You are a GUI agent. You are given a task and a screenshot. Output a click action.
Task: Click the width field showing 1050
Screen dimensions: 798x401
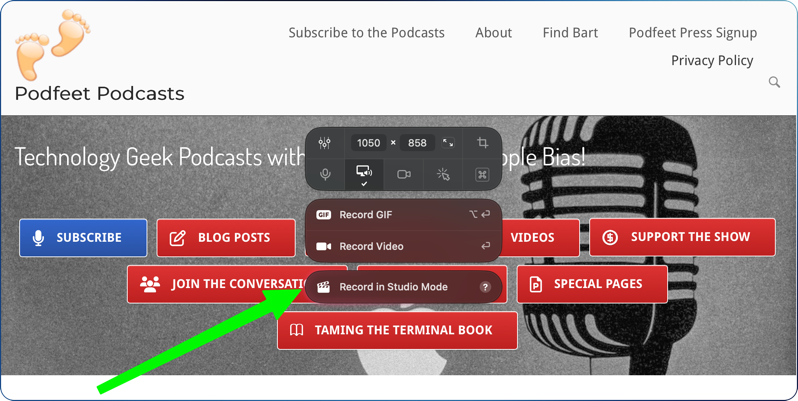coord(368,143)
